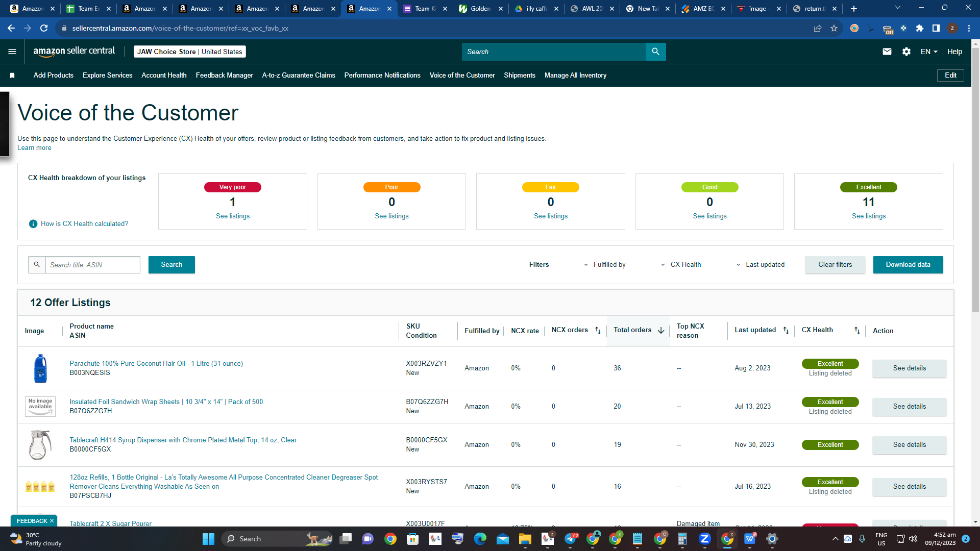Open the settings gear icon
The width and height of the screenshot is (980, 551).
(x=906, y=52)
